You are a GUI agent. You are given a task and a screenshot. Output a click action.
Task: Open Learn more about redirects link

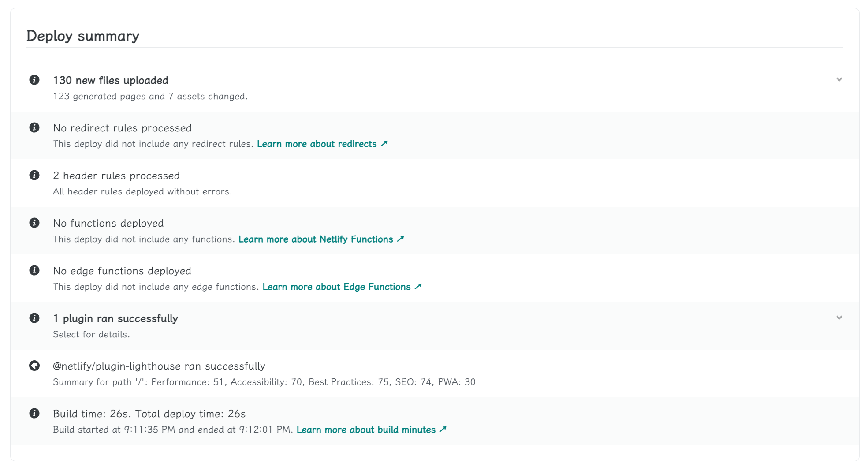pyautogui.click(x=322, y=144)
